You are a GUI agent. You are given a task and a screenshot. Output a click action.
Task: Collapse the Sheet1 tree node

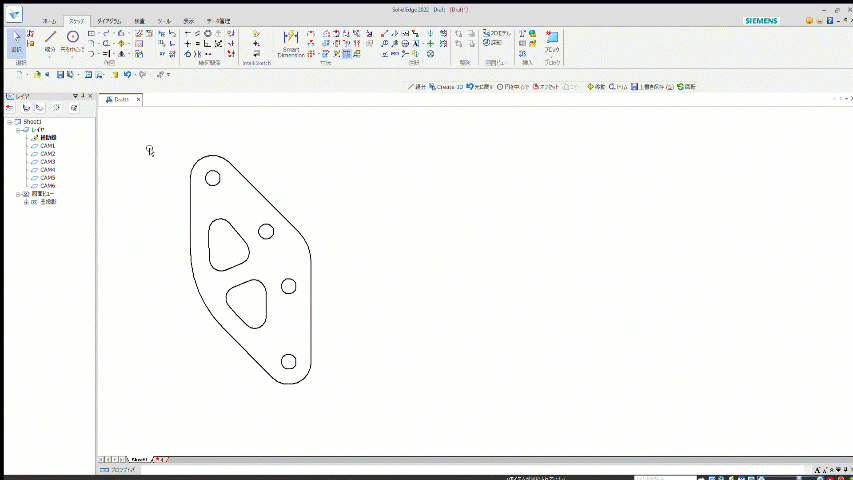tap(9, 122)
